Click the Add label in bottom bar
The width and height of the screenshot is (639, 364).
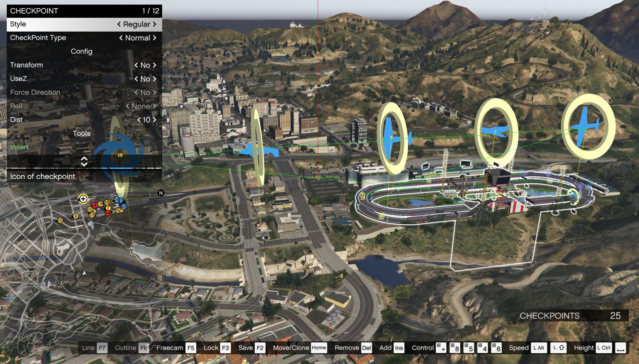coord(385,348)
